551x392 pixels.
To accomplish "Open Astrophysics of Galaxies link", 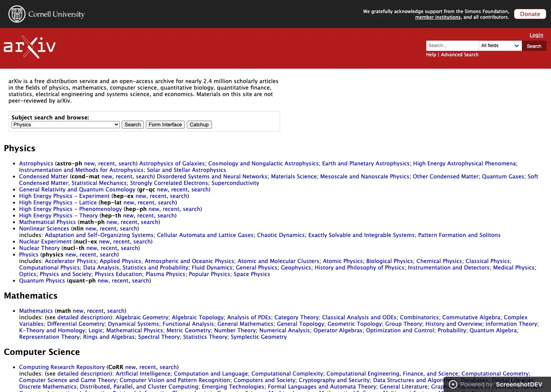I will click(172, 163).
